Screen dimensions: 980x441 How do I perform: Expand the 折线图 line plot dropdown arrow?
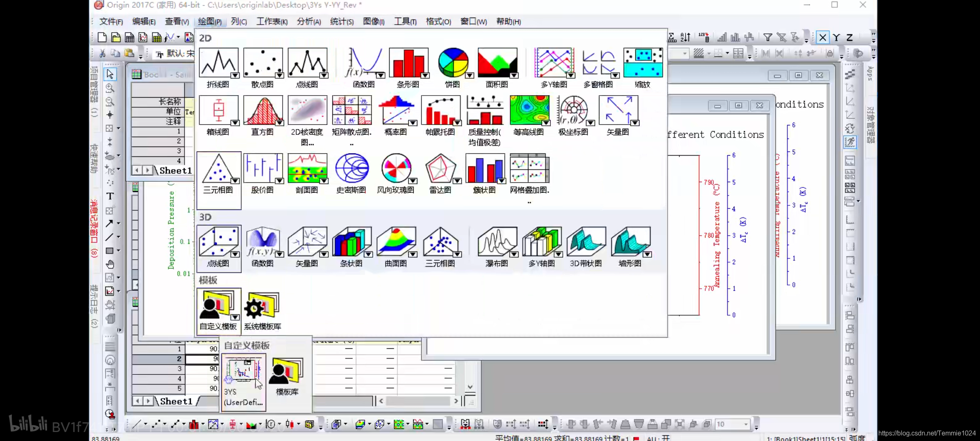[x=235, y=75]
